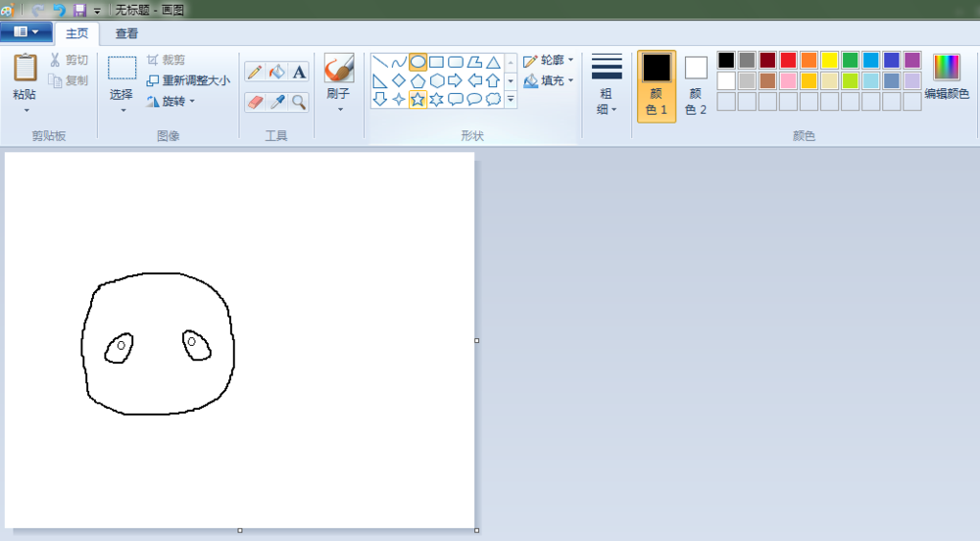Screen dimensions: 980x541
Task: Open 编辑颜色 edit colors dialog
Action: (947, 76)
